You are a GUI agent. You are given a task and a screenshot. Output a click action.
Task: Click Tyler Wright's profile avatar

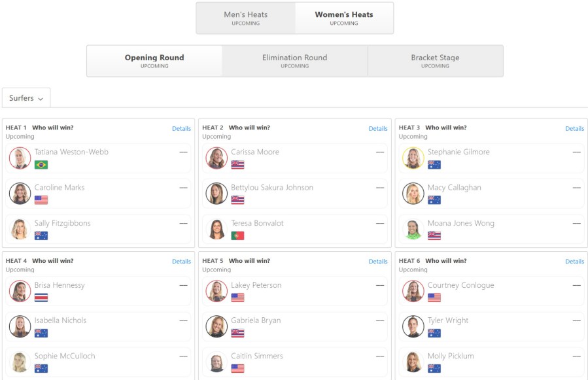(413, 326)
